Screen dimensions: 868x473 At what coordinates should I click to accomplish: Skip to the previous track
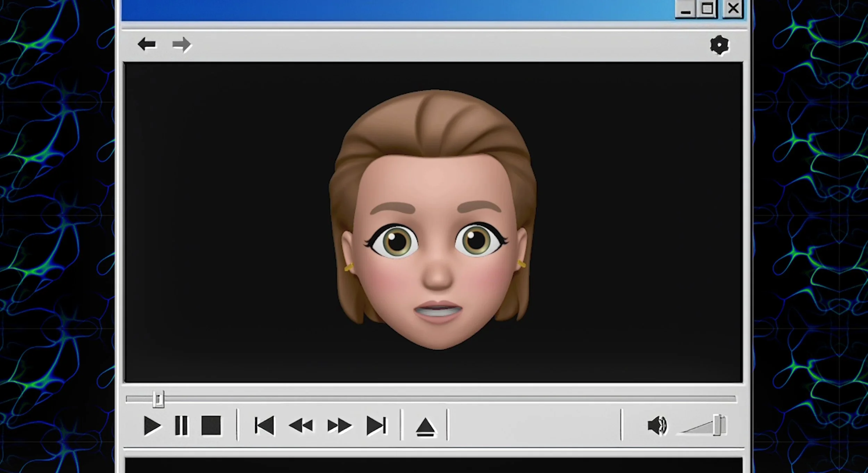[264, 425]
